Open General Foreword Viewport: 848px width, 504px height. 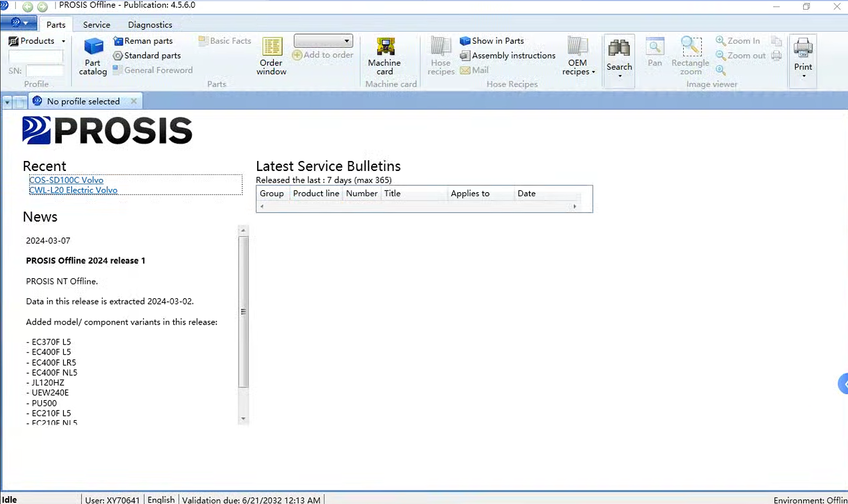[x=153, y=70]
